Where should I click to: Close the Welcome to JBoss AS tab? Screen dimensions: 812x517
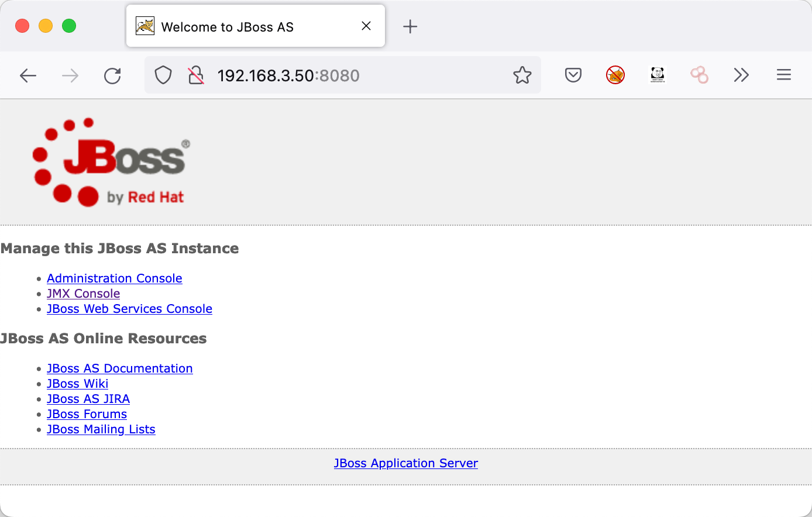tap(366, 26)
